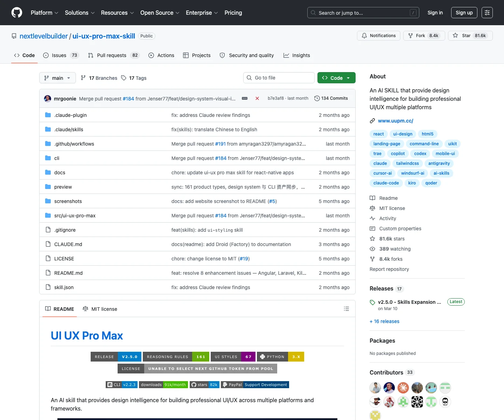This screenshot has width=504, height=420.
Task: Click the .claude-plugin folder icon
Action: coord(48,115)
